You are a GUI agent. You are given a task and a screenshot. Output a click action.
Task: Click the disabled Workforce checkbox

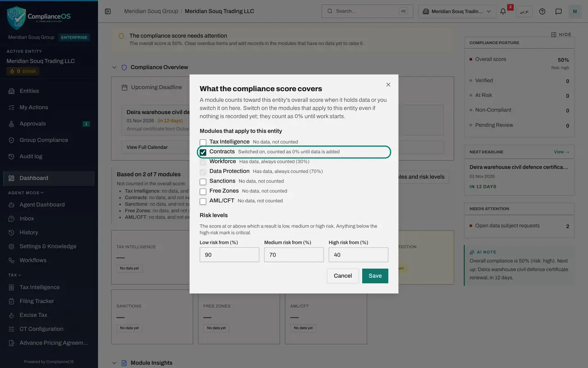[x=203, y=162]
